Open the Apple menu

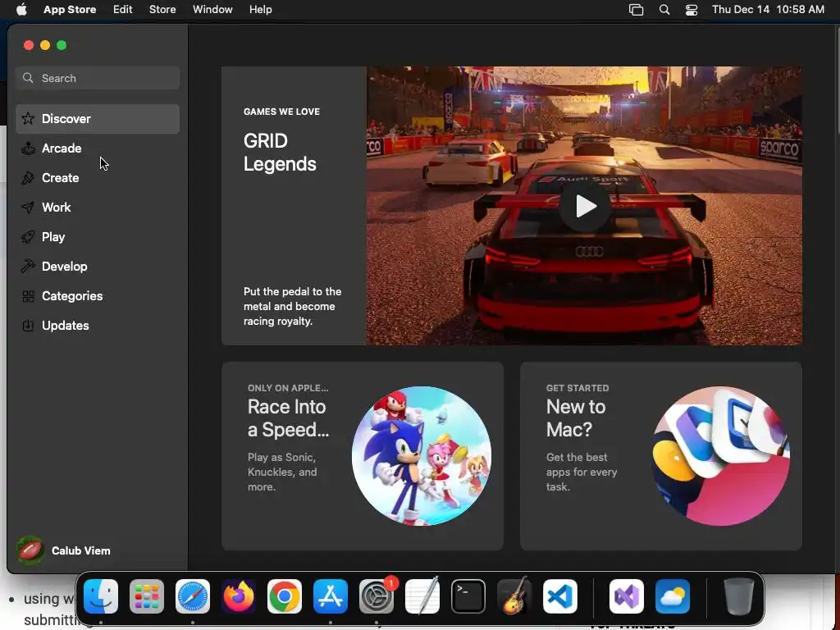pos(21,10)
